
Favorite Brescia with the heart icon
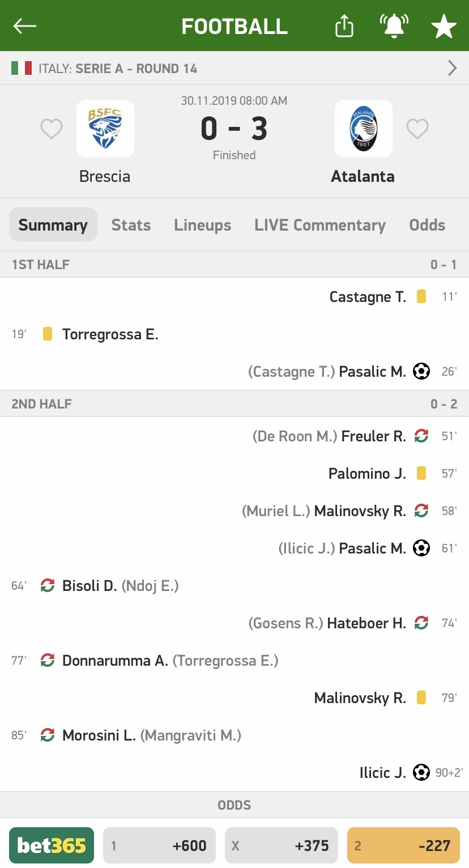coord(52,129)
